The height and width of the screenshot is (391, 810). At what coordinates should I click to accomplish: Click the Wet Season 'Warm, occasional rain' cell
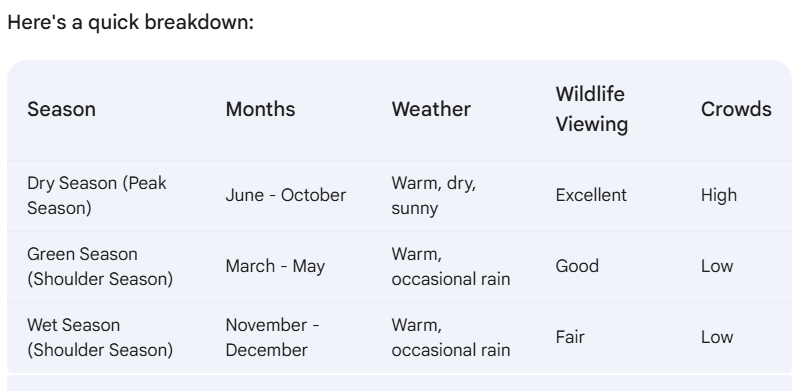[450, 337]
